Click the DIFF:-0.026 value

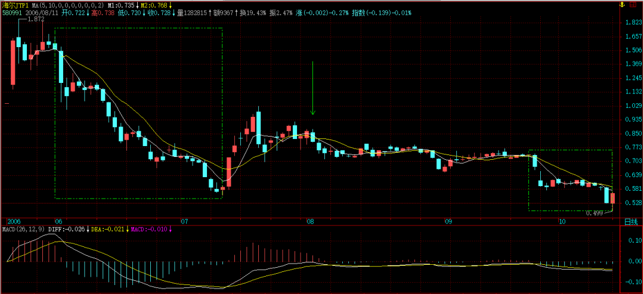coord(66,229)
